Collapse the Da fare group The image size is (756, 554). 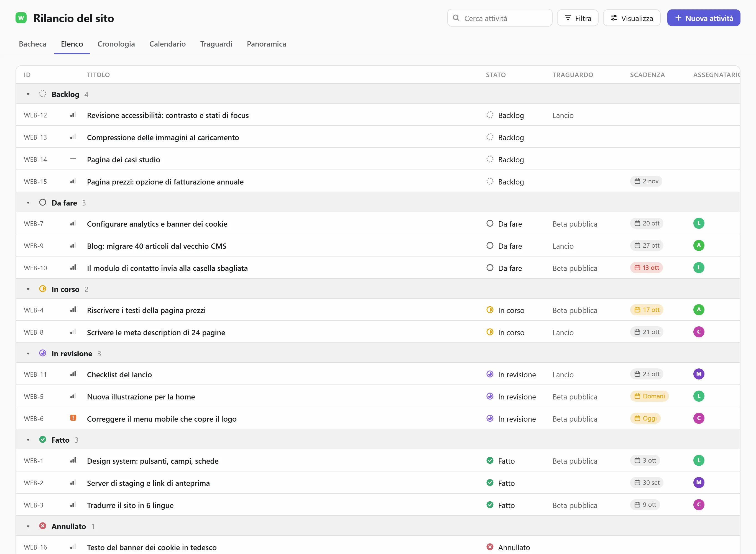click(28, 203)
